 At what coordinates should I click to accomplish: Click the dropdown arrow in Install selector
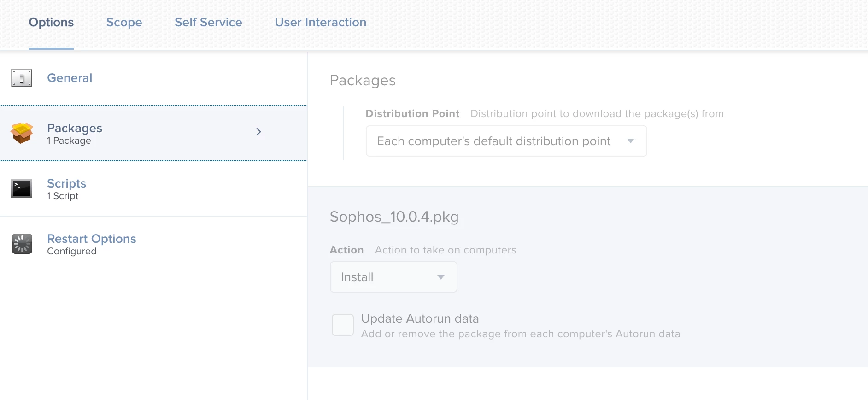[x=441, y=277]
